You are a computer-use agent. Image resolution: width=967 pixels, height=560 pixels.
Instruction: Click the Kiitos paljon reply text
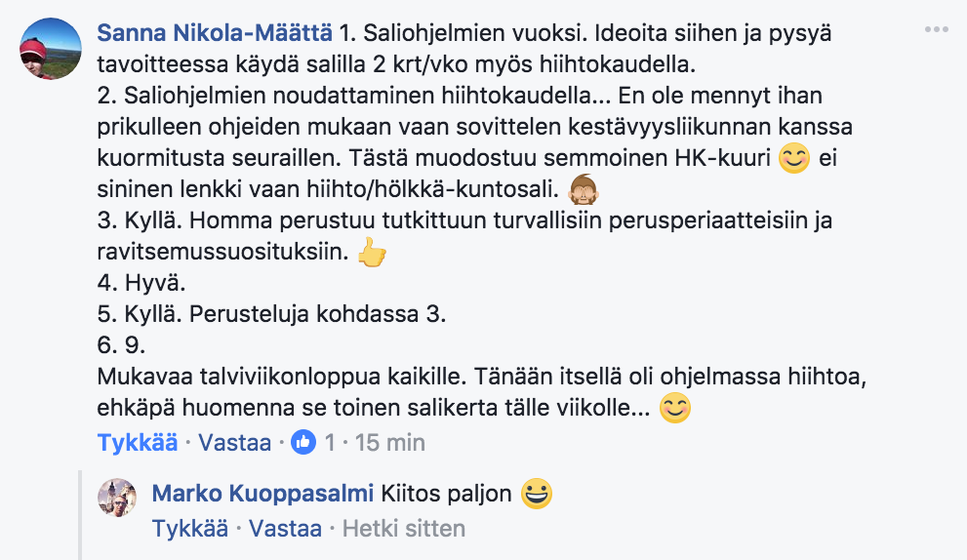pyautogui.click(x=447, y=494)
